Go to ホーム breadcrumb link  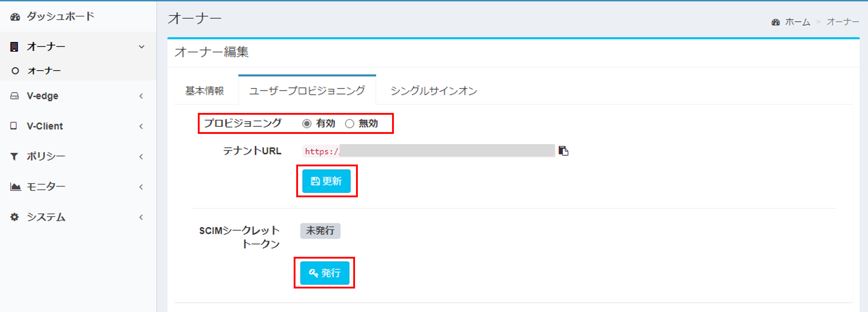point(797,22)
